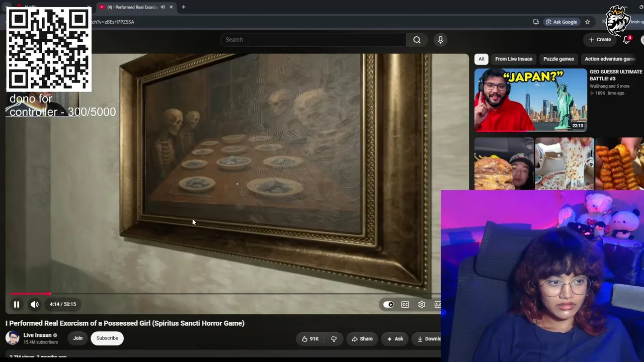The width and height of the screenshot is (644, 362).
Task: Toggle the autoplay switch in the player
Action: (x=388, y=304)
